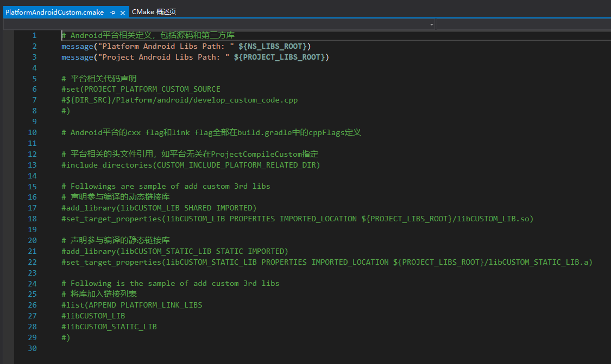The width and height of the screenshot is (611, 364).
Task: Select the PlatformAndroidCustom.cmake tab
Action: [54, 12]
